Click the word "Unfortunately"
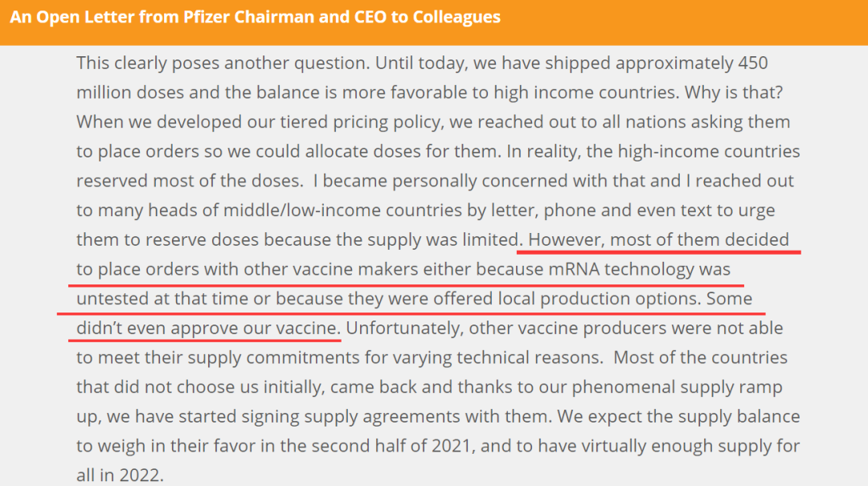Screen dimensions: 868x486 (x=403, y=328)
